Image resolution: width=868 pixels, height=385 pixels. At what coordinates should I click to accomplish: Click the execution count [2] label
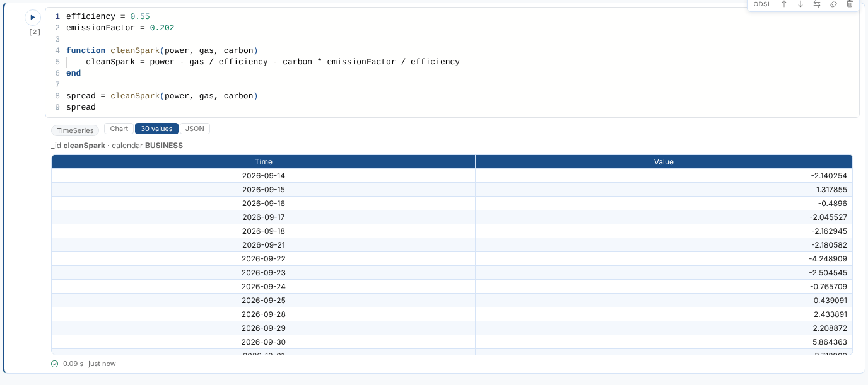[x=35, y=32]
